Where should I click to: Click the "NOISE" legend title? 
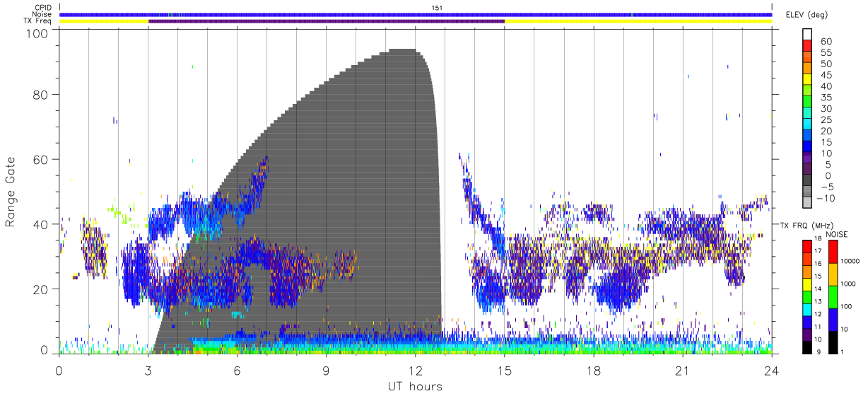pos(836,234)
